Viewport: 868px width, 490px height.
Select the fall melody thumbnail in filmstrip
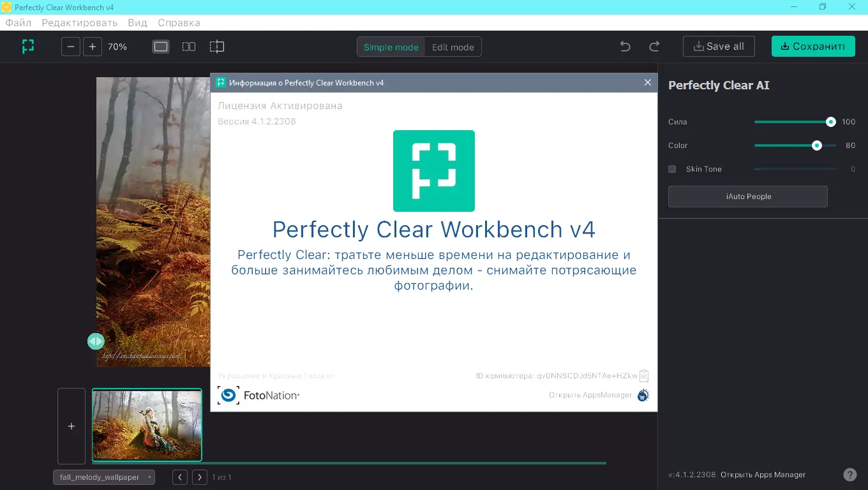pos(147,425)
